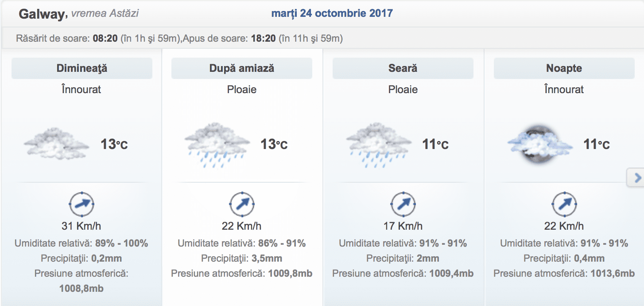
Task: Click the 13°C morning temperature reading
Action: pos(114,144)
